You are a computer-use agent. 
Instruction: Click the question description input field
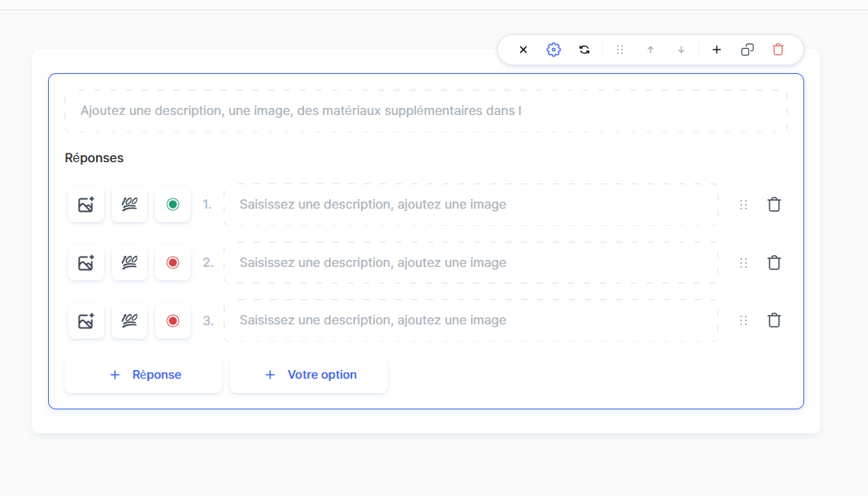point(425,111)
